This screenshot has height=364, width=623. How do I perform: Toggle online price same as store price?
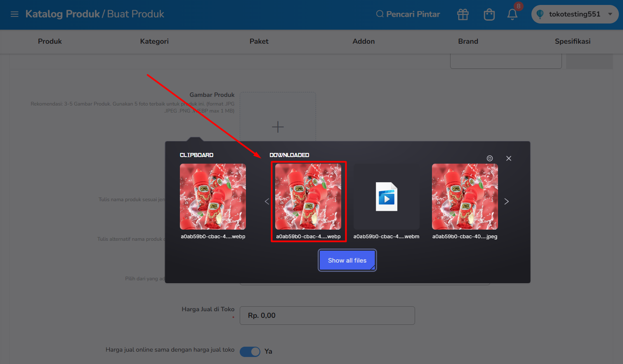coord(250,352)
